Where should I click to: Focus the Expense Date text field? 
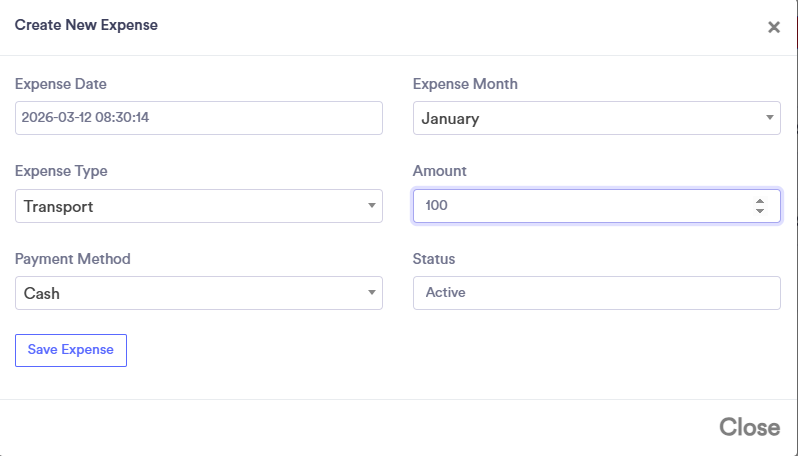198,118
